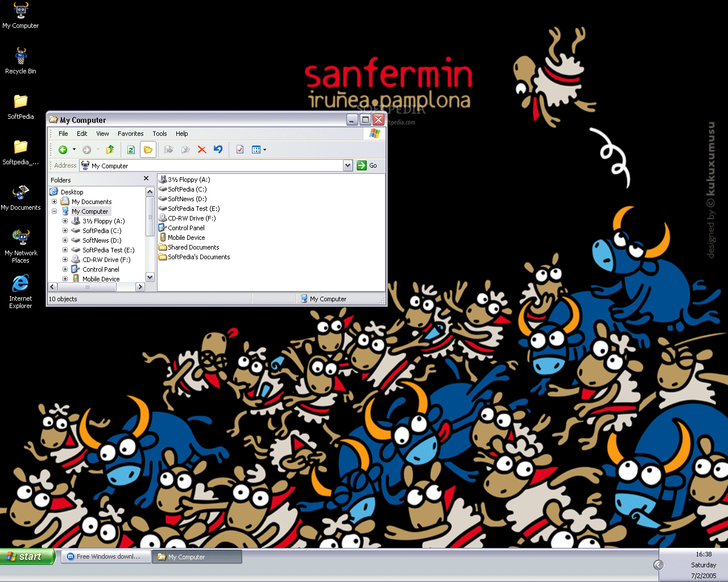The width and height of the screenshot is (728, 582).
Task: Click '10 objects' in the status bar
Action: tap(63, 299)
